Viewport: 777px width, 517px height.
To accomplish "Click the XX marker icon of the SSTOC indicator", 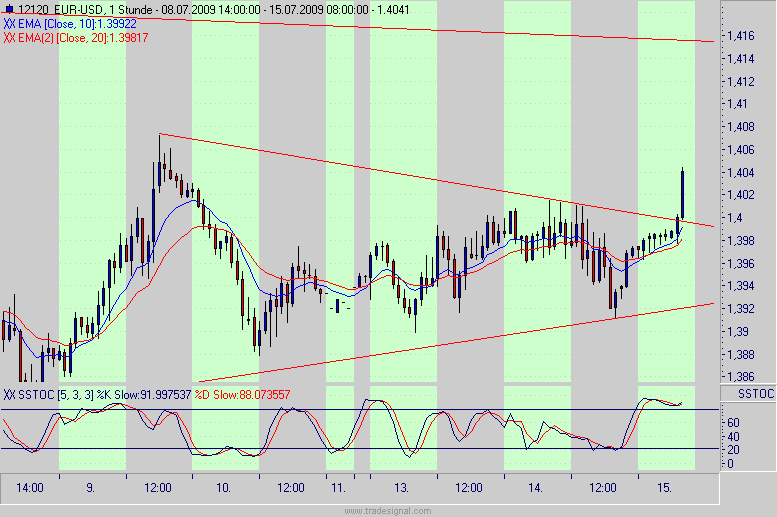I will [x=9, y=395].
